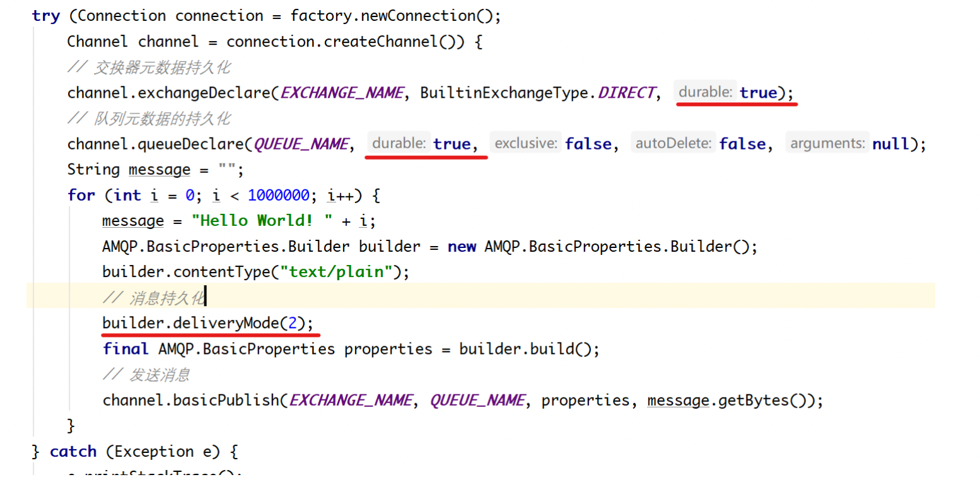
Task: Click the 'exclusive:' parameter hint
Action: pos(526,144)
